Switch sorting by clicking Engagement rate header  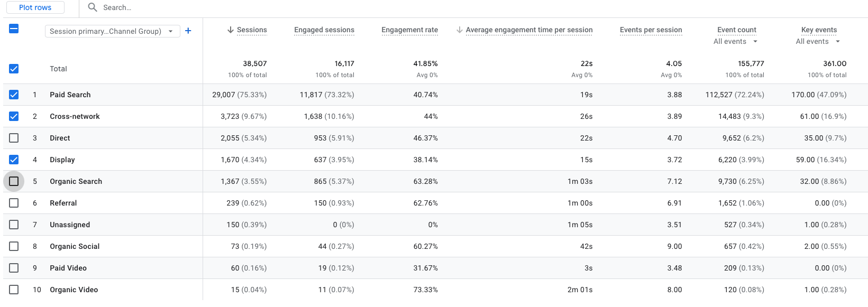click(x=409, y=30)
